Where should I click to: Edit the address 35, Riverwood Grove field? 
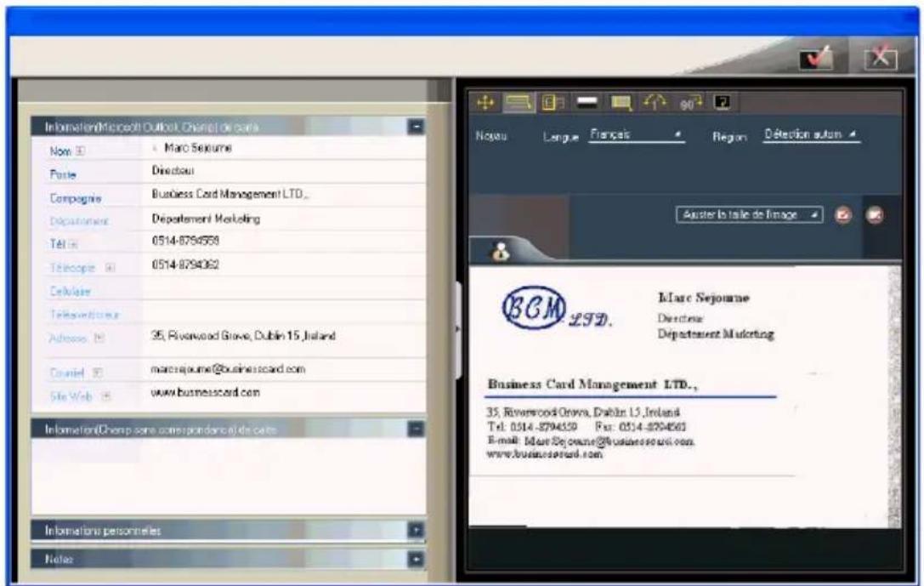284,339
